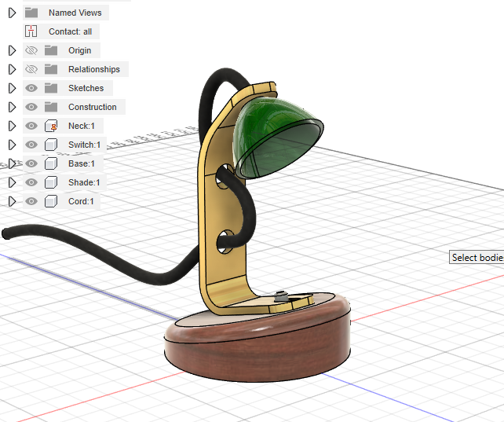Click the Sketches folder icon
The image size is (504, 422).
click(x=51, y=88)
